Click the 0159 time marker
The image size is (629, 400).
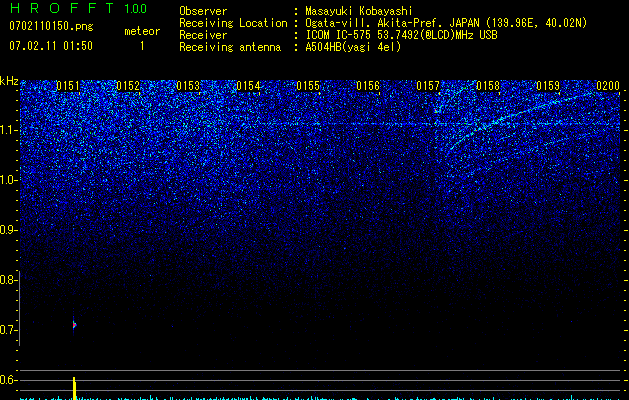tap(548, 86)
